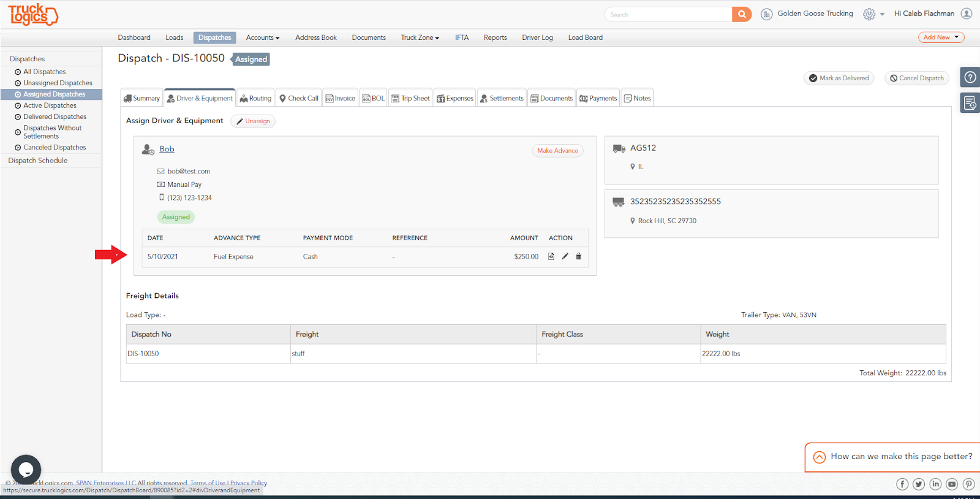This screenshot has height=499, width=980.
Task: Click the truck icon next to AG512
Action: (619, 148)
